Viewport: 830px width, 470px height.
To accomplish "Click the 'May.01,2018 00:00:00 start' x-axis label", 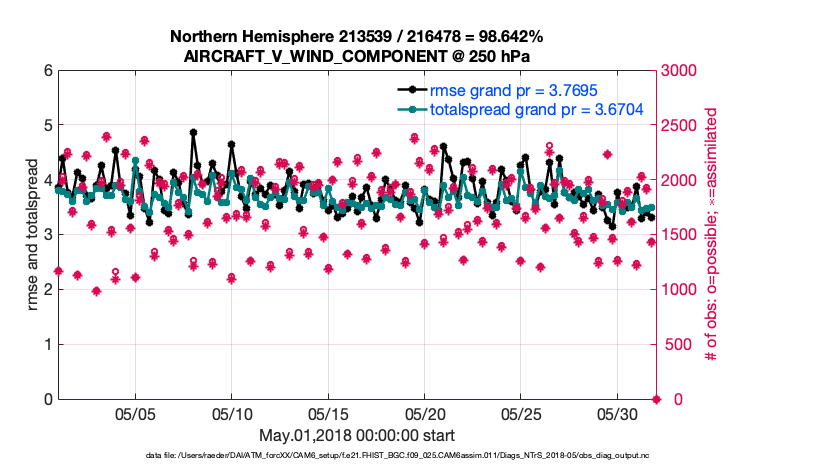I will tap(357, 435).
